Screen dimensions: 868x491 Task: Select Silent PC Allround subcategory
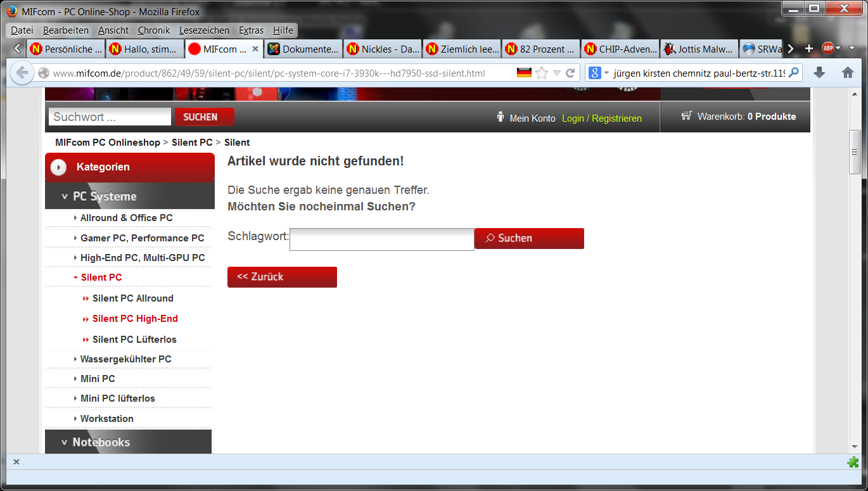click(x=133, y=298)
